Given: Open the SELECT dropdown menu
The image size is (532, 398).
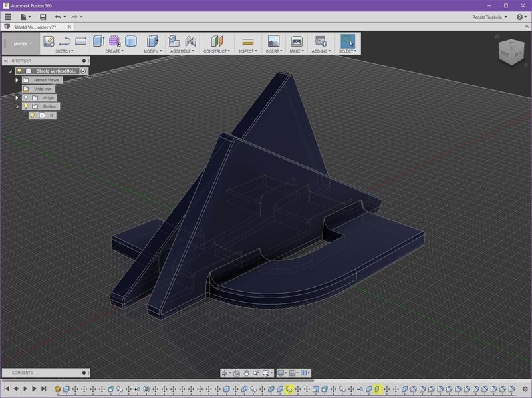Looking at the screenshot, I should click(348, 51).
